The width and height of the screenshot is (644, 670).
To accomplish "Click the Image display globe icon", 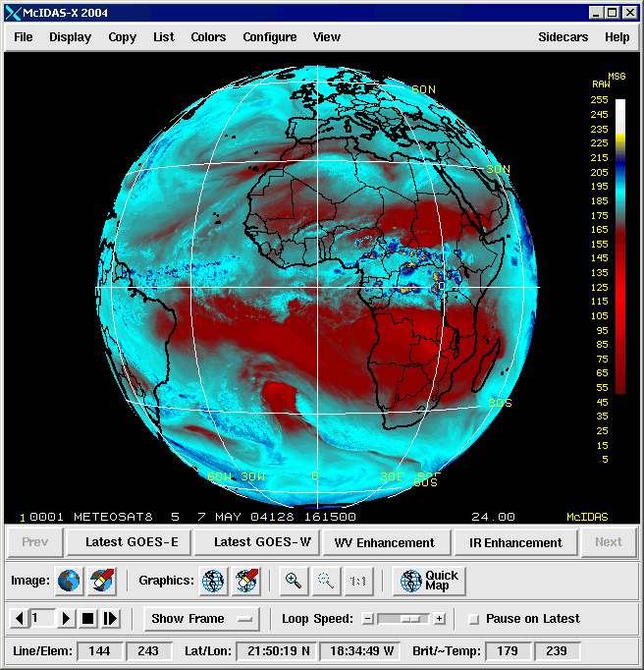I will click(x=69, y=581).
